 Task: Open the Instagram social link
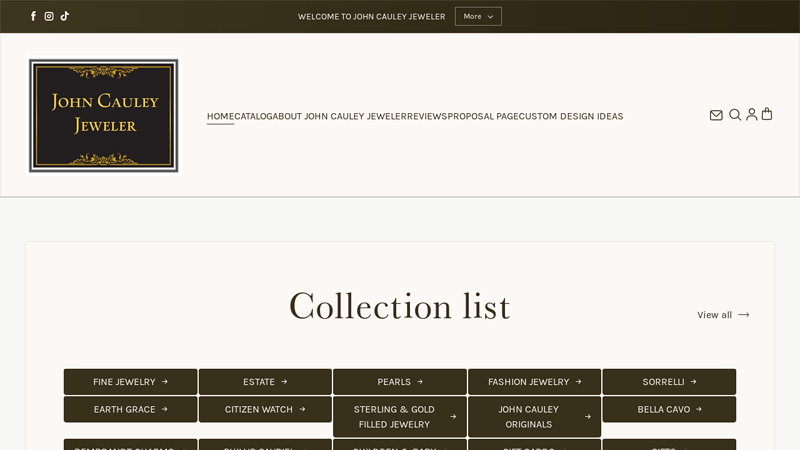pos(49,16)
